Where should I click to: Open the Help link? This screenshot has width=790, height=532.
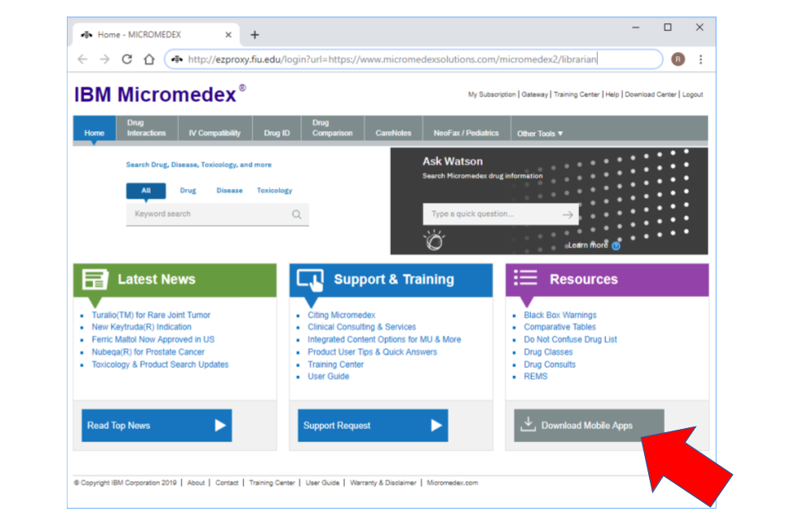(612, 95)
